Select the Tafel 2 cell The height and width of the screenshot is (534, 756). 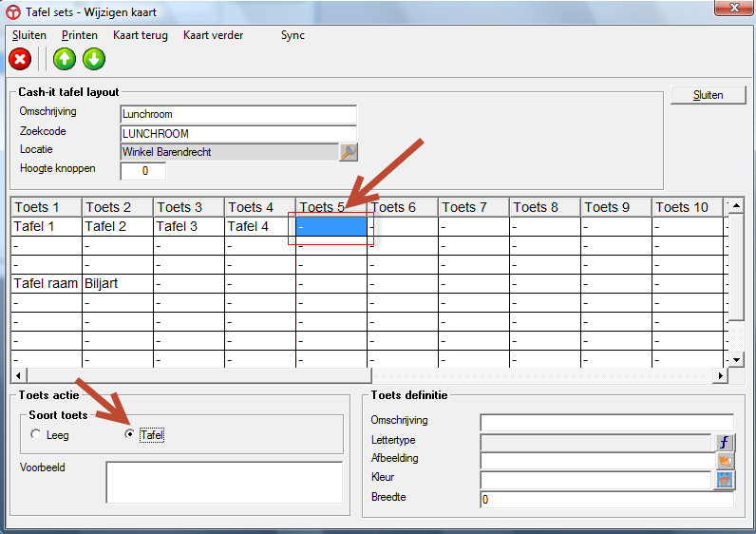point(118,226)
